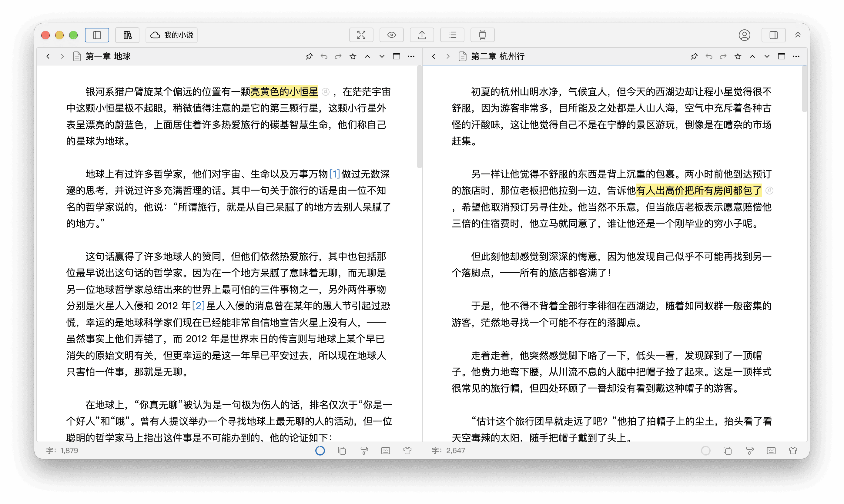Toggle the left sidebar panel
Image resolution: width=844 pixels, height=504 pixels.
pyautogui.click(x=97, y=35)
